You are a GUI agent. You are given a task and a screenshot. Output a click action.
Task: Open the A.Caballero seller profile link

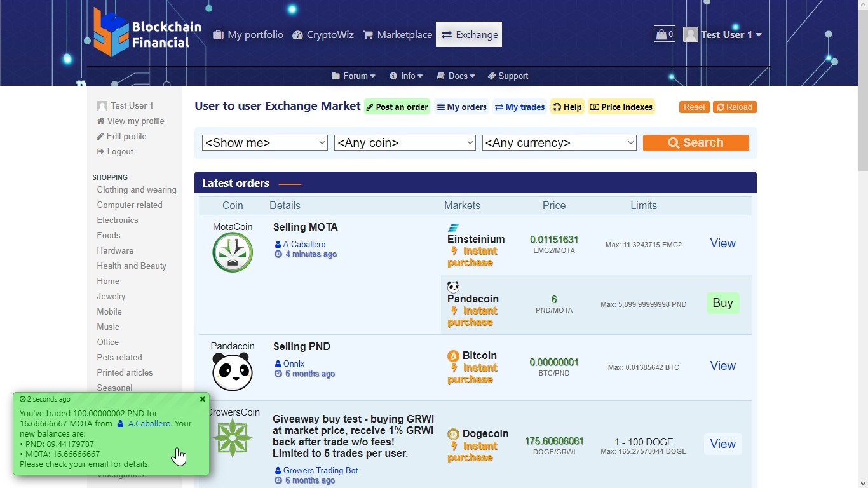pyautogui.click(x=304, y=244)
